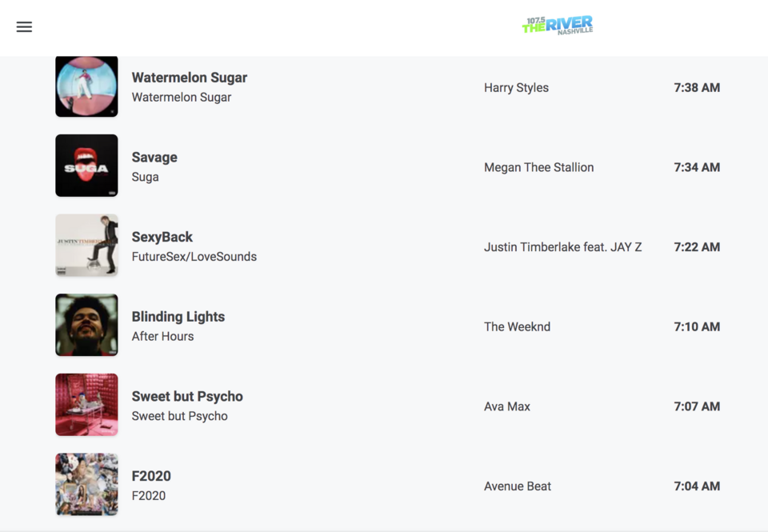
Task: Click the 7:04 AM play time
Action: tap(697, 486)
